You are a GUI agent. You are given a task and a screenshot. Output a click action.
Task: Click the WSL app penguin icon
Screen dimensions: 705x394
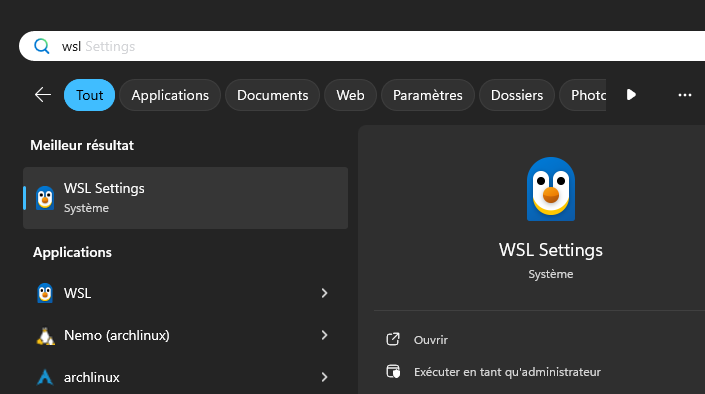45,293
